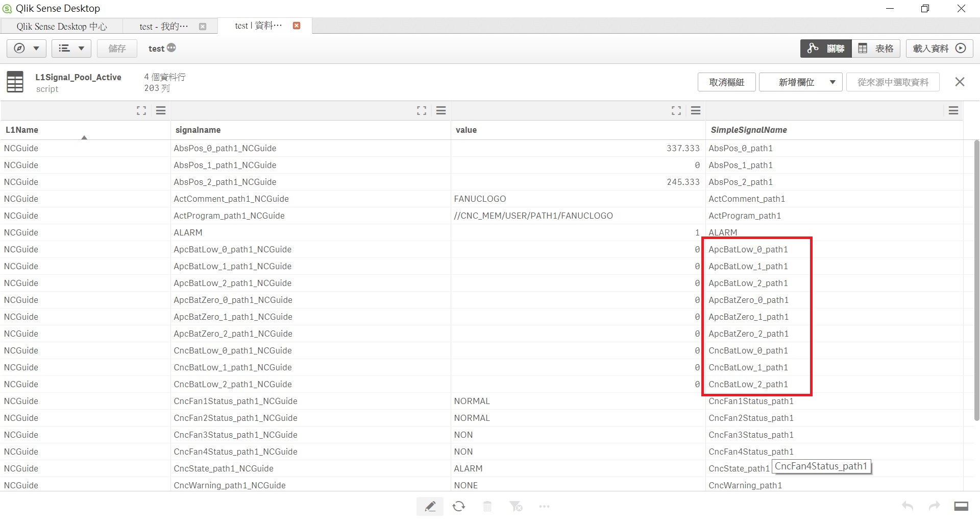The image size is (980, 521).
Task: Open signalname column menu
Action: pos(441,110)
